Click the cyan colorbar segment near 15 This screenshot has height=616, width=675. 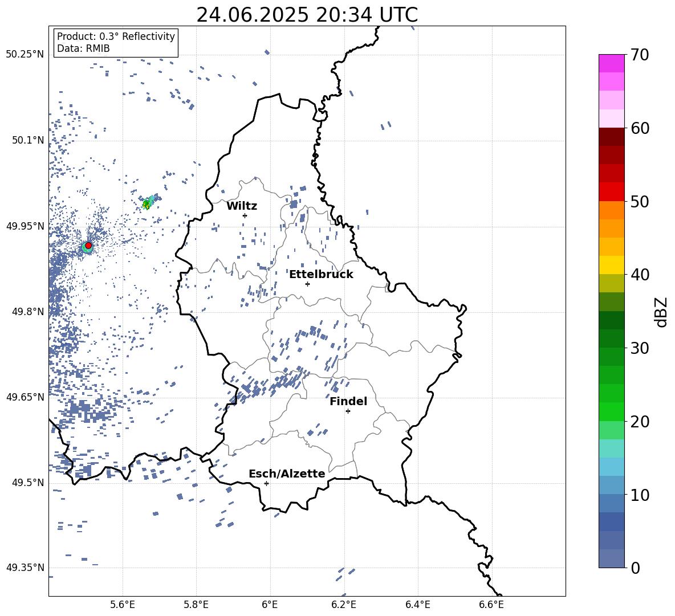pyautogui.click(x=611, y=448)
